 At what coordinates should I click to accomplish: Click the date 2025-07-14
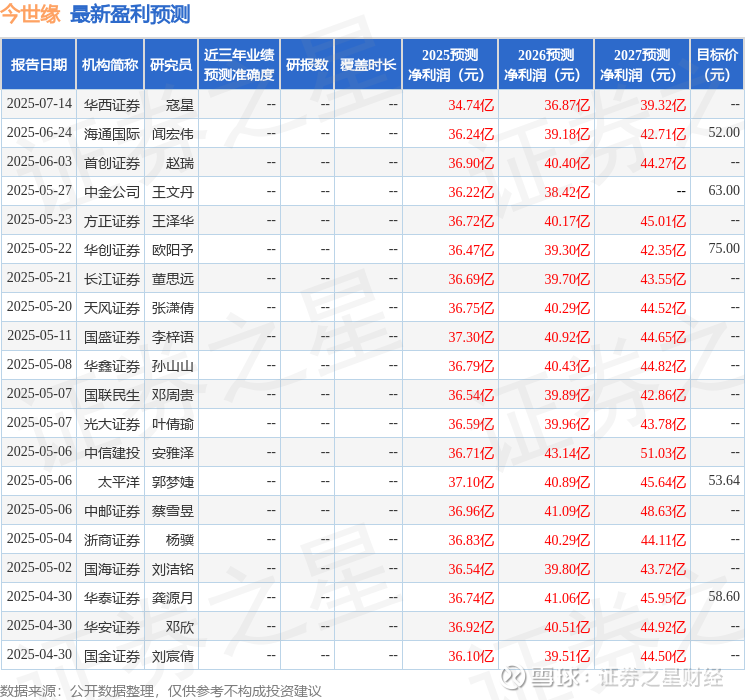point(39,104)
